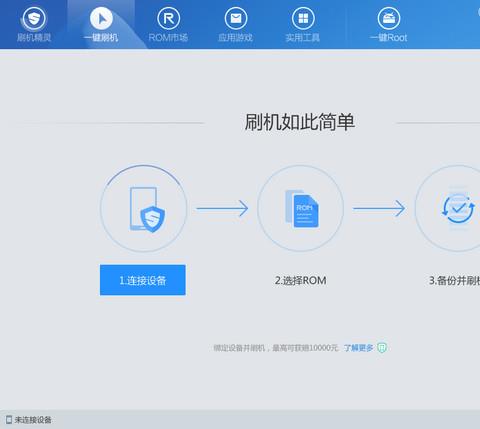Click the 绑定设备并刷机 promo text

(239, 348)
